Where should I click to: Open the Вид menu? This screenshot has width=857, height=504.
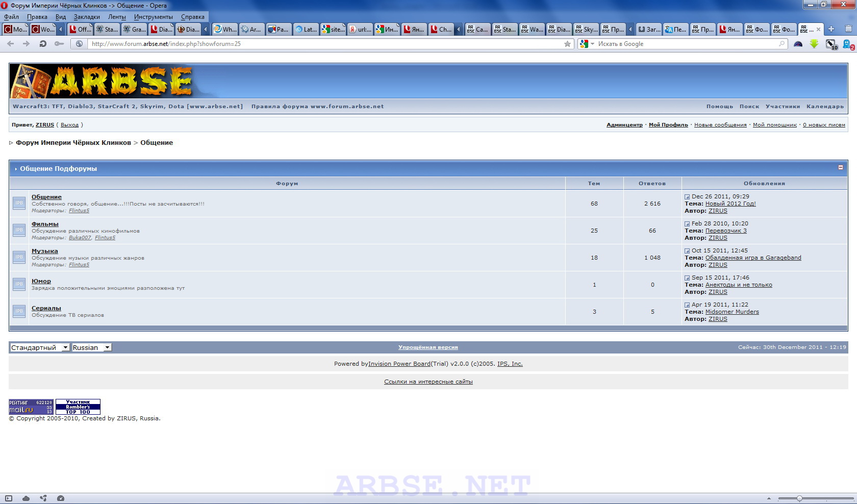coord(61,17)
